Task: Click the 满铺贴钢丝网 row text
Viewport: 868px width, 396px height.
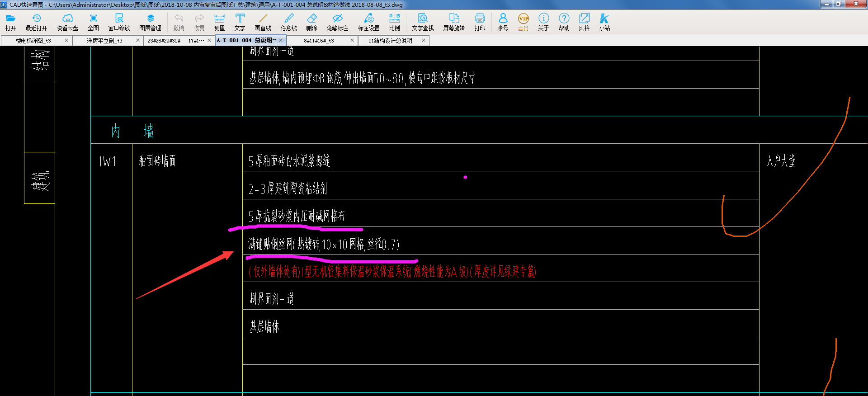Action: (324, 245)
